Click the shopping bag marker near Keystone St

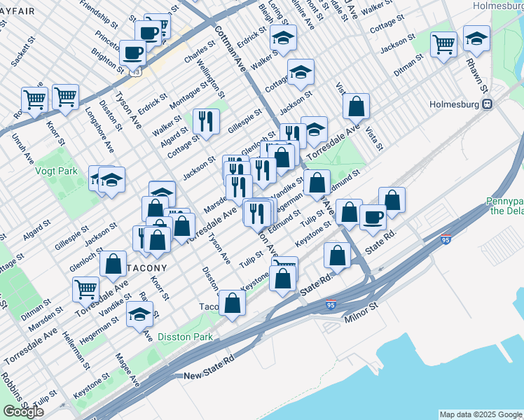point(283,279)
